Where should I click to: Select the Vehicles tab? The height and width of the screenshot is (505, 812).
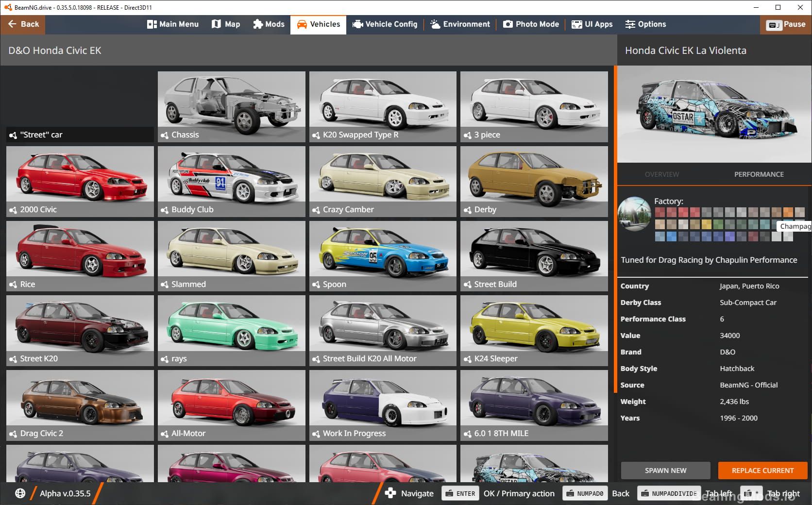pyautogui.click(x=318, y=24)
